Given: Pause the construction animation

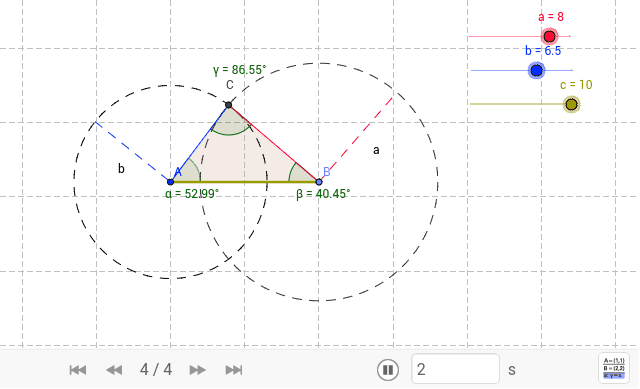Looking at the screenshot, I should 387,370.
